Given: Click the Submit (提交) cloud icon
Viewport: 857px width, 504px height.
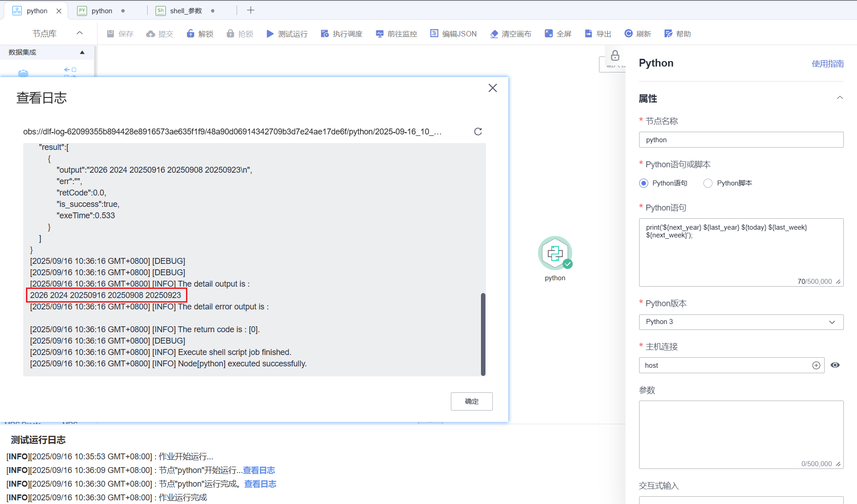Looking at the screenshot, I should click(150, 34).
